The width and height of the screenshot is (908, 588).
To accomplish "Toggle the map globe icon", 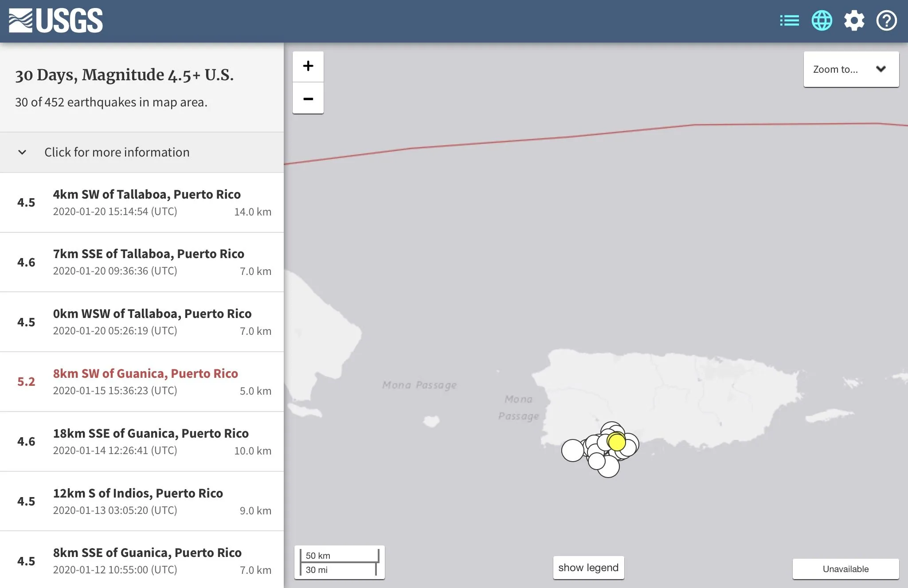I will tap(822, 21).
